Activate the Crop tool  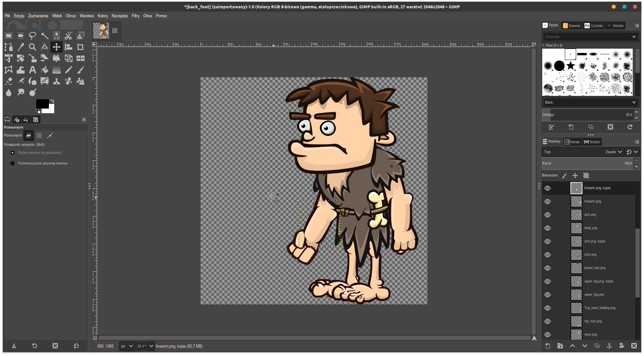(80, 47)
